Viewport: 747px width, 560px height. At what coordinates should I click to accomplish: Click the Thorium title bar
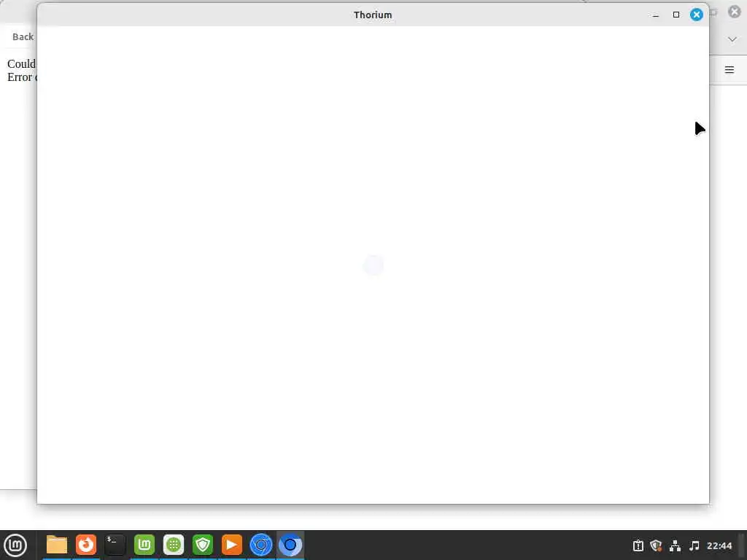click(373, 15)
